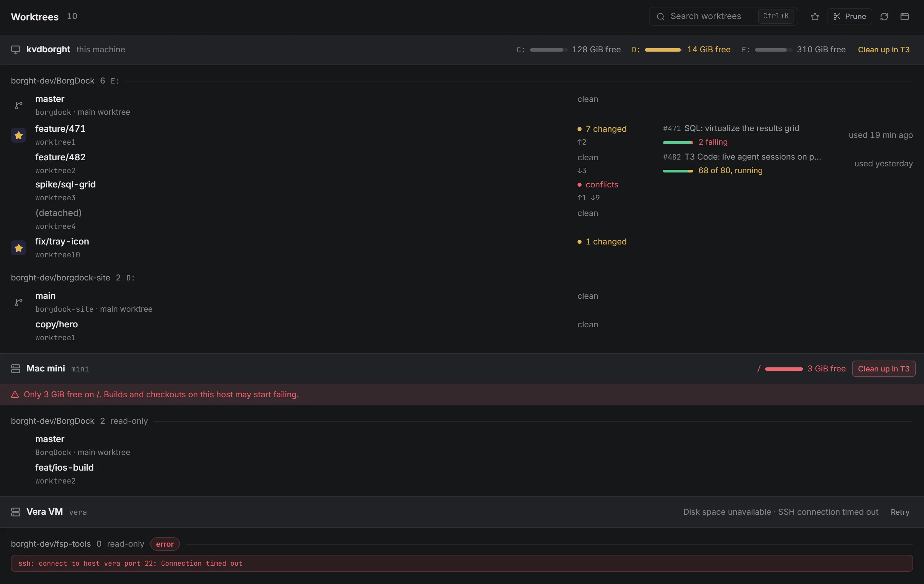Click the monitor icon next to kvdborght
924x584 pixels.
click(x=15, y=50)
